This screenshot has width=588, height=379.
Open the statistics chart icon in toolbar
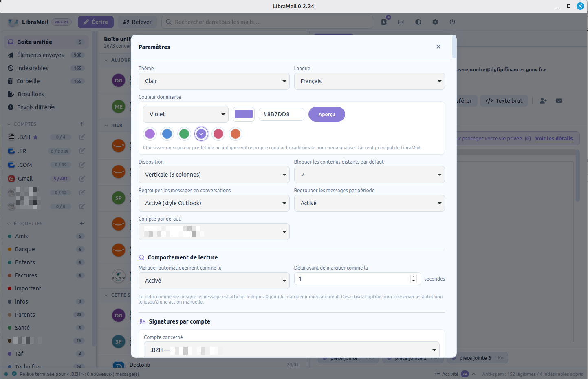coord(401,22)
